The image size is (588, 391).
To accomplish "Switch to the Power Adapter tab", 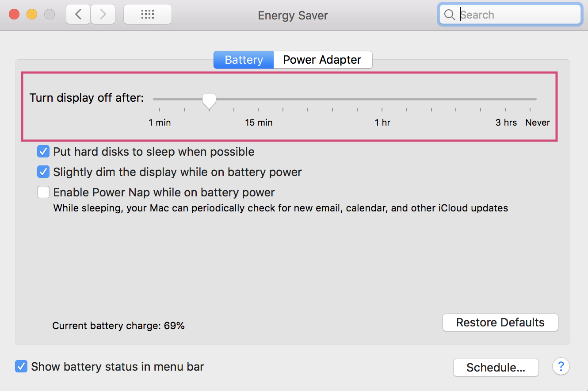I will point(322,60).
